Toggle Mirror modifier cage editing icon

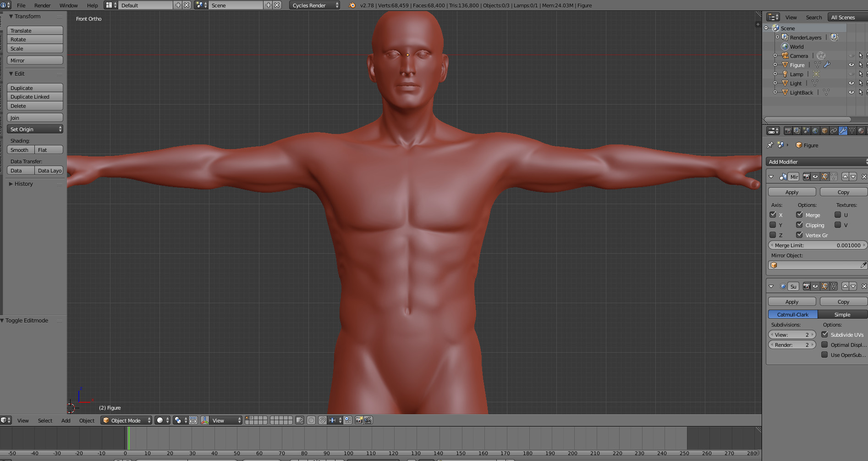click(x=834, y=177)
